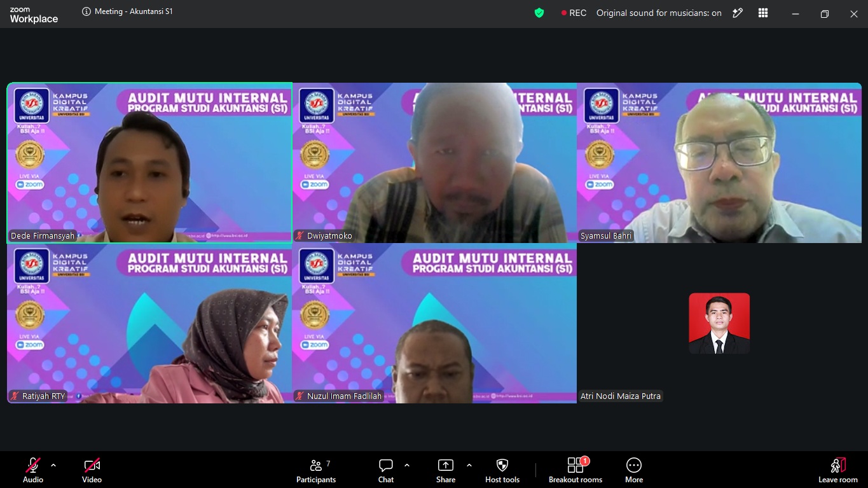Click name label 'Syamsul Bahri'
Screen dimensions: 868x488
(606, 236)
